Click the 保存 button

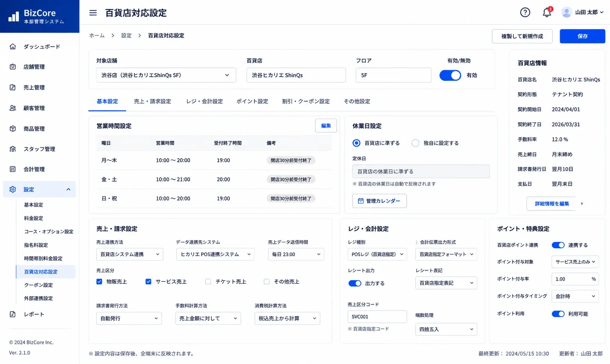583,36
